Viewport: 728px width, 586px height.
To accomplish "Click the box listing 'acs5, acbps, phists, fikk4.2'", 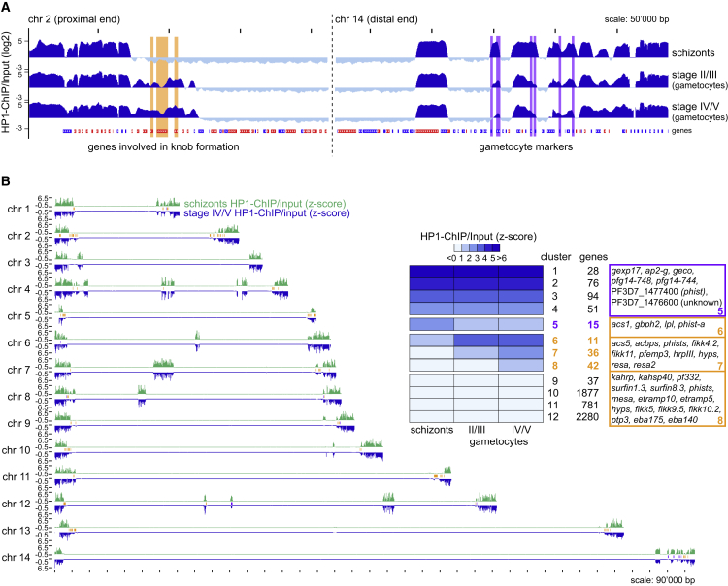I will (667, 354).
